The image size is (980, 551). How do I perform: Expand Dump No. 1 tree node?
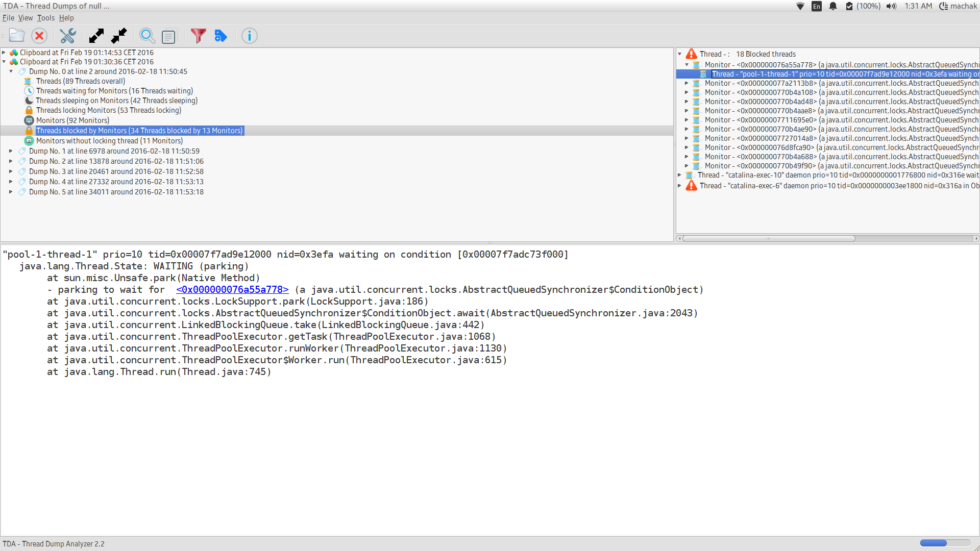(x=11, y=151)
